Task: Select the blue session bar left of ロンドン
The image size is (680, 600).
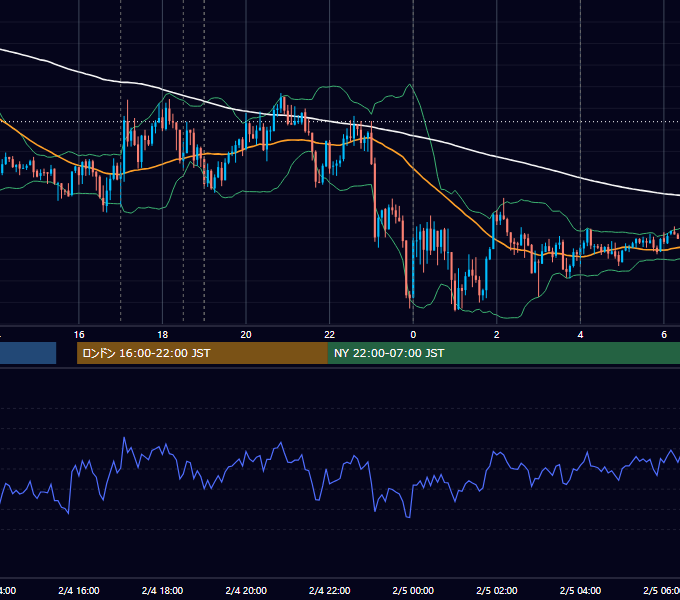Action: click(x=28, y=353)
